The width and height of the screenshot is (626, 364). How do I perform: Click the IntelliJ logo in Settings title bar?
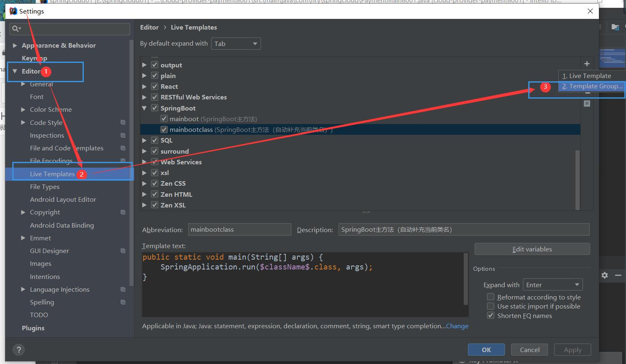(x=13, y=11)
